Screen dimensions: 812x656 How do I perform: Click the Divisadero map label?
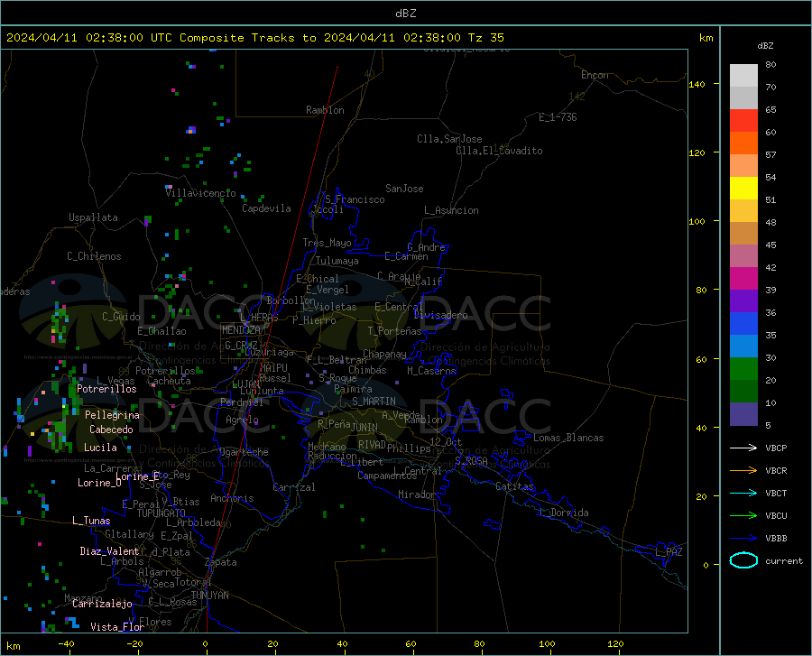440,315
